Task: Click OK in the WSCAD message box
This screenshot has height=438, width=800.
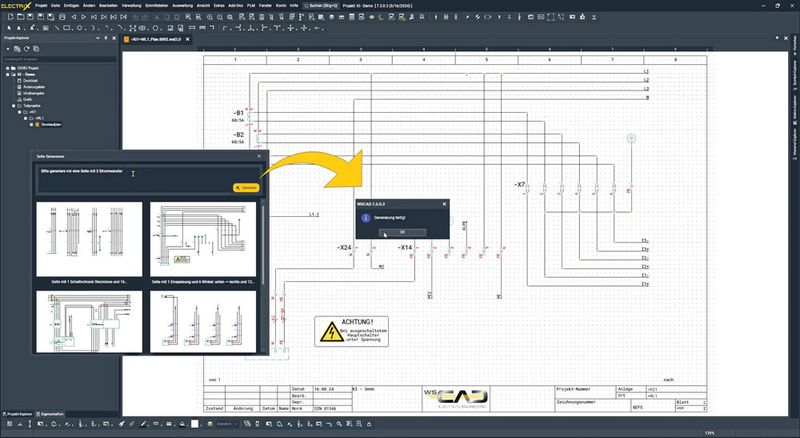Action: coord(402,232)
